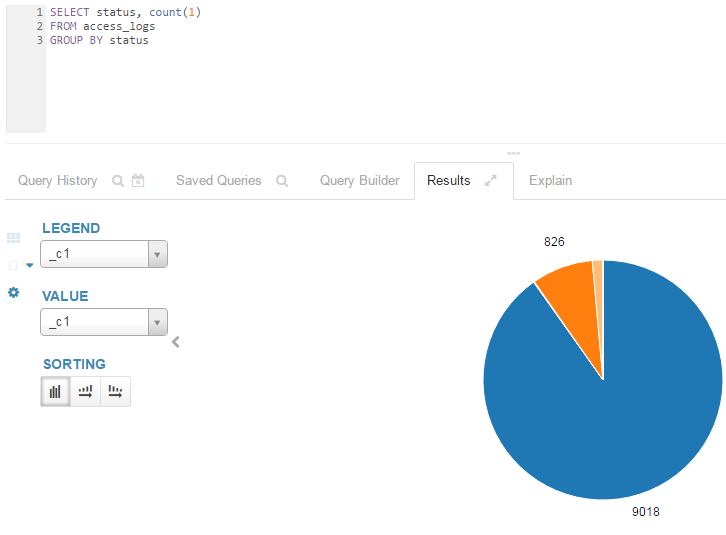Screen dimensions: 726x535
Task: Open the VALUE column dropdown
Action: (x=104, y=322)
